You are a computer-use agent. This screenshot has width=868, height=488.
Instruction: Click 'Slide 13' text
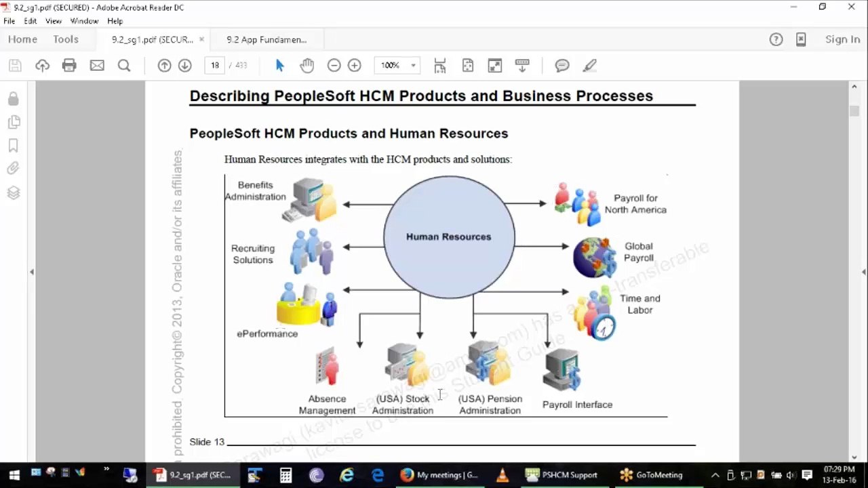pos(207,442)
